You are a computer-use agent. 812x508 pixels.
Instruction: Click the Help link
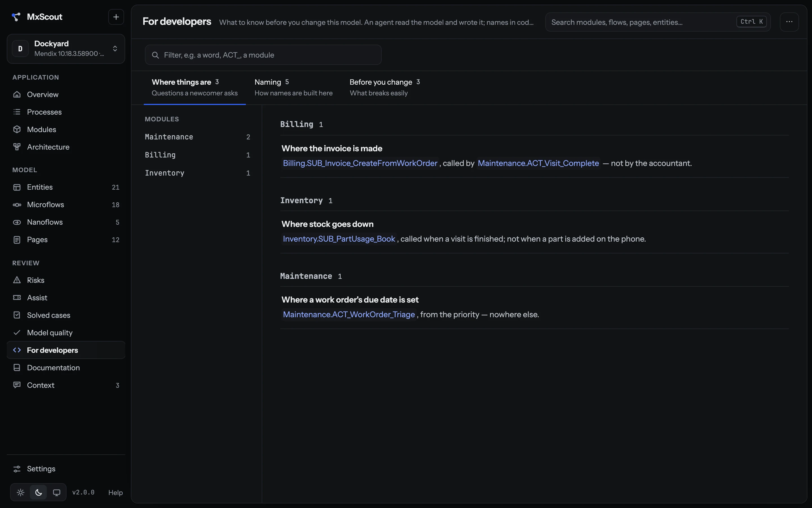click(115, 492)
